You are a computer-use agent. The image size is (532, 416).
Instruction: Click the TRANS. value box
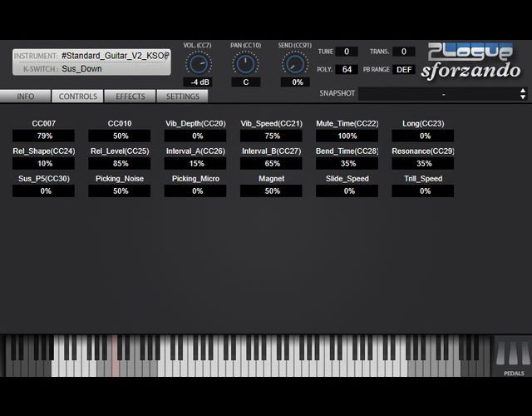[x=404, y=52]
